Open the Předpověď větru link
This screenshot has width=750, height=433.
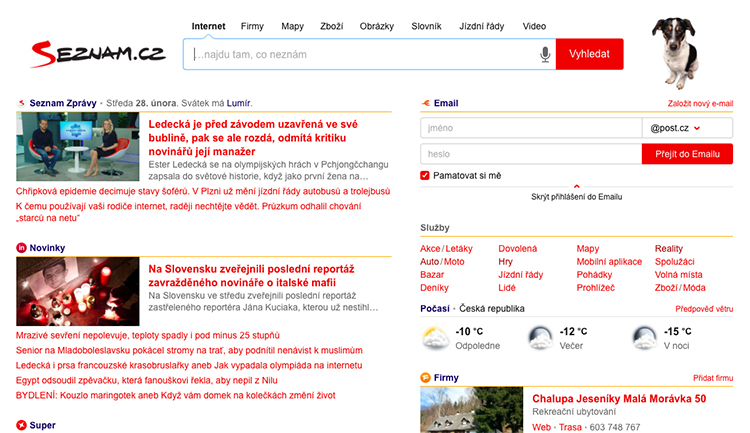point(704,309)
